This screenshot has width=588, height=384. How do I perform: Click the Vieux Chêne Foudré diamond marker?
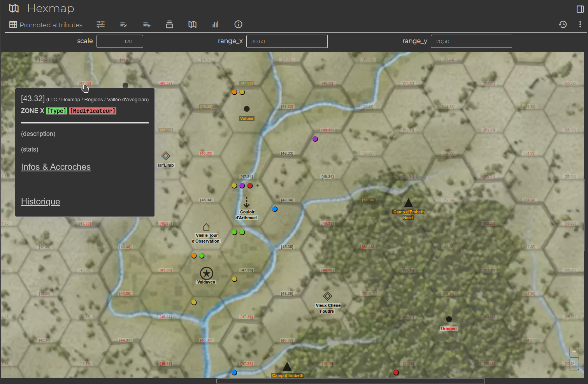point(328,296)
